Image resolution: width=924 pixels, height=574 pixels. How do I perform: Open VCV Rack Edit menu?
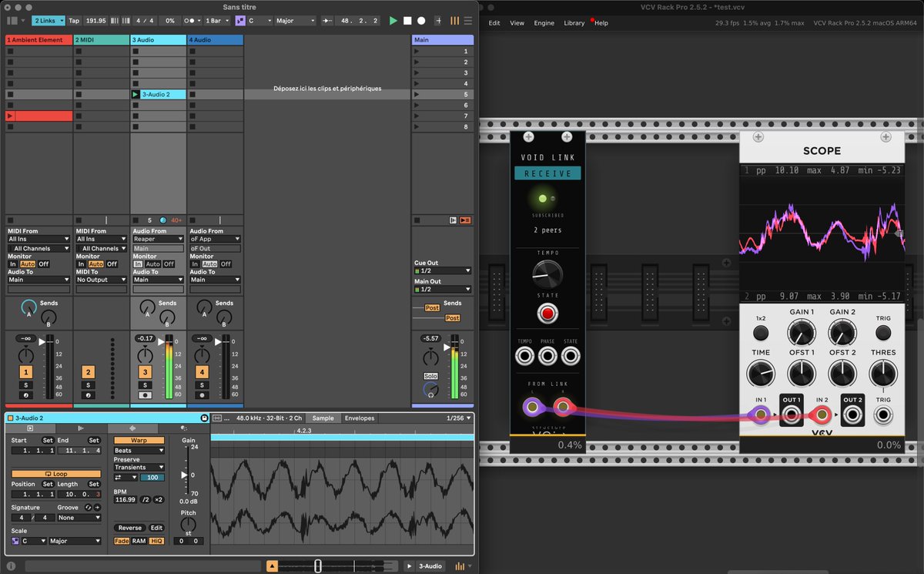tap(494, 23)
